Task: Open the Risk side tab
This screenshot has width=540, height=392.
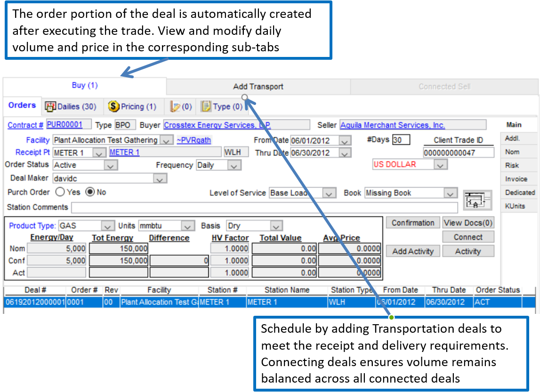Action: [512, 166]
